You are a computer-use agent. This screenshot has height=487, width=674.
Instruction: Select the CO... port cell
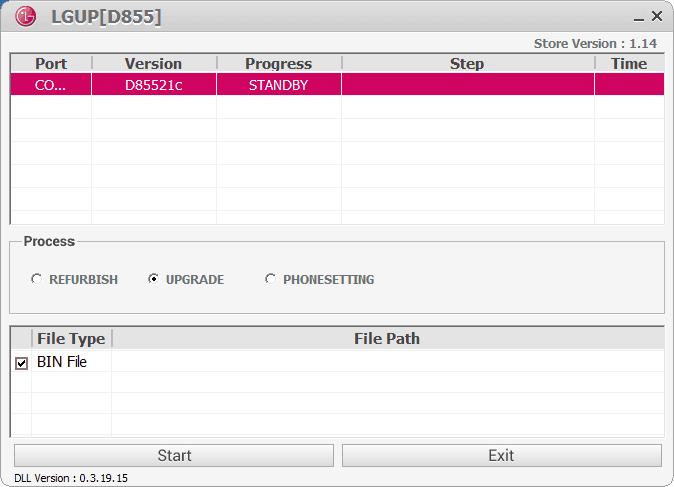[51, 84]
